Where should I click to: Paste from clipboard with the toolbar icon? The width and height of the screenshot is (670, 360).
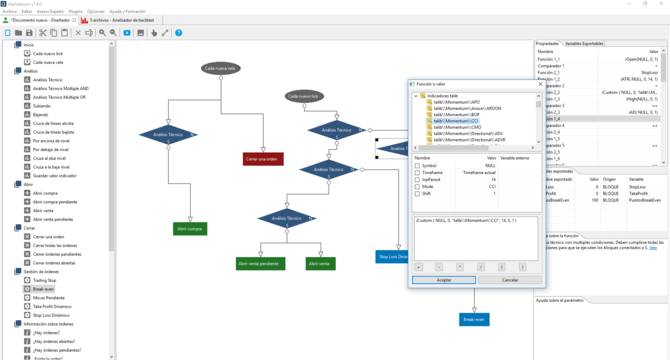64,33
